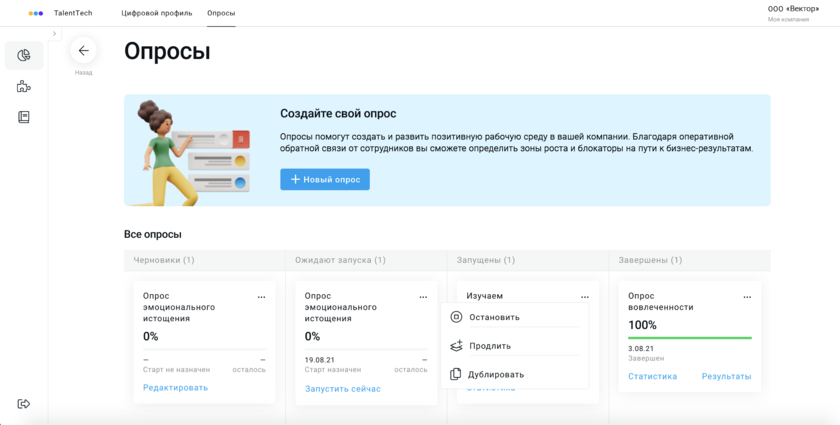Click the TalentTech logo
The width and height of the screenshot is (840, 425).
point(59,13)
